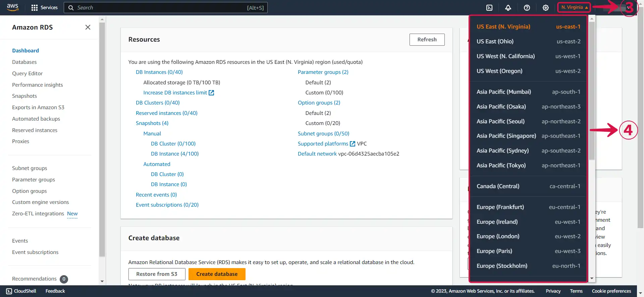Click region list scrollbar down arrow
The width and height of the screenshot is (644, 297).
[592, 279]
